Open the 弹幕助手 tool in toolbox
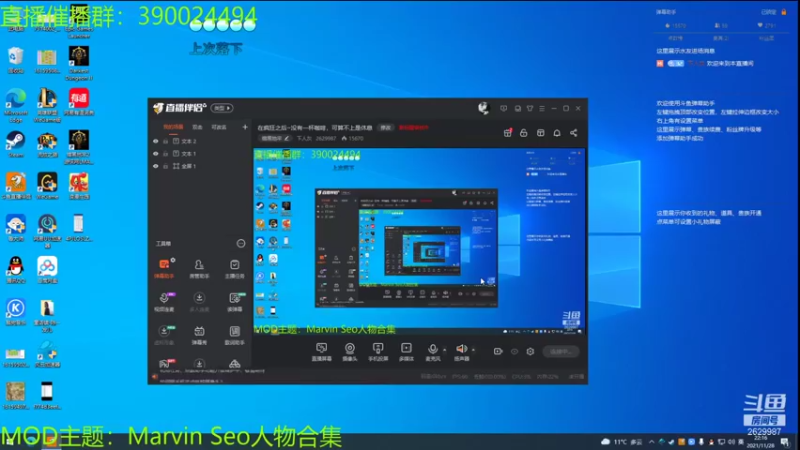Screen dimensions: 800x450 click(164, 268)
